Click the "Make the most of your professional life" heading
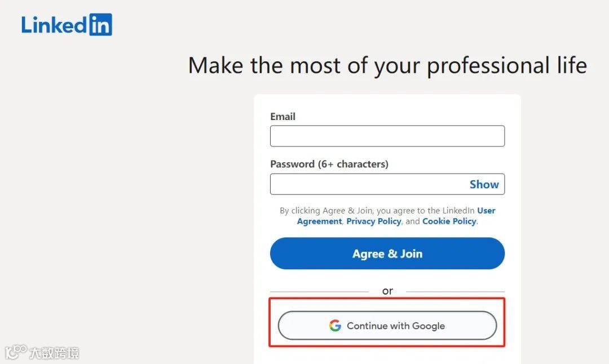This screenshot has height=364, width=609. point(387,65)
